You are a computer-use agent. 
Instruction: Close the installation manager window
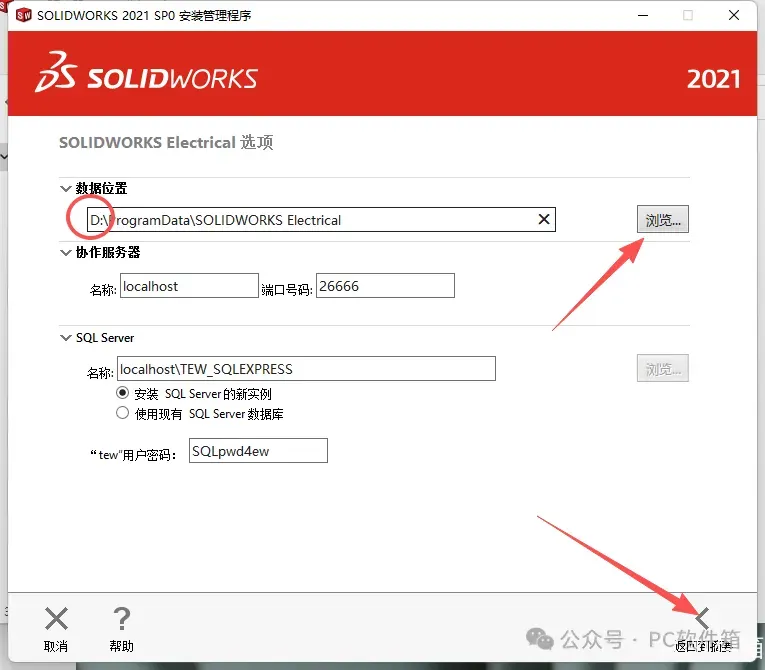734,16
